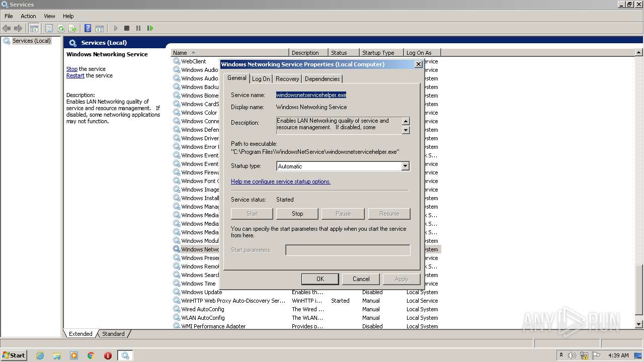Select the Windows Update service row
This screenshot has height=362, width=644.
(306, 292)
